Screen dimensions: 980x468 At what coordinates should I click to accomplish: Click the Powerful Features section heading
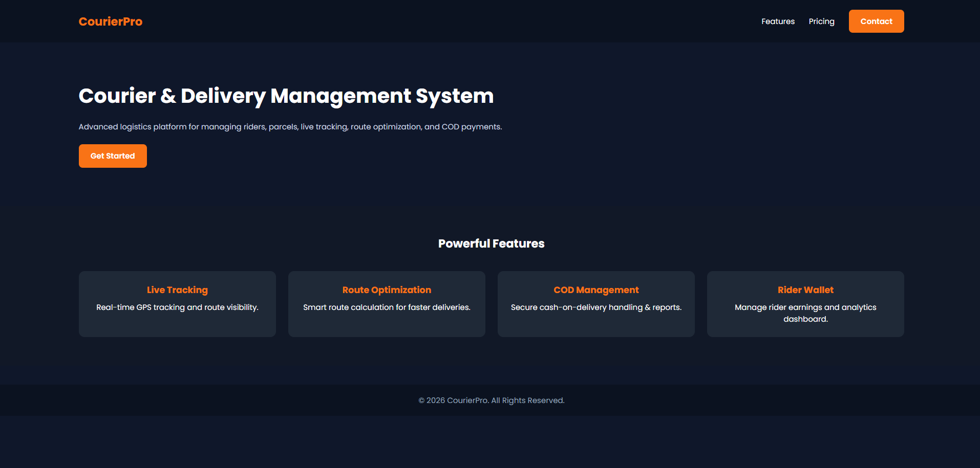coord(491,243)
